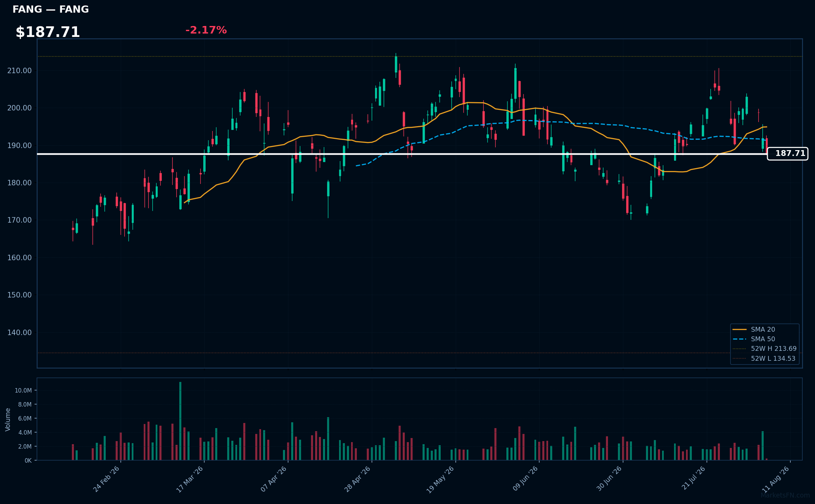Click the 24 Feb '26 date label
815x504 pixels.
[106, 479]
